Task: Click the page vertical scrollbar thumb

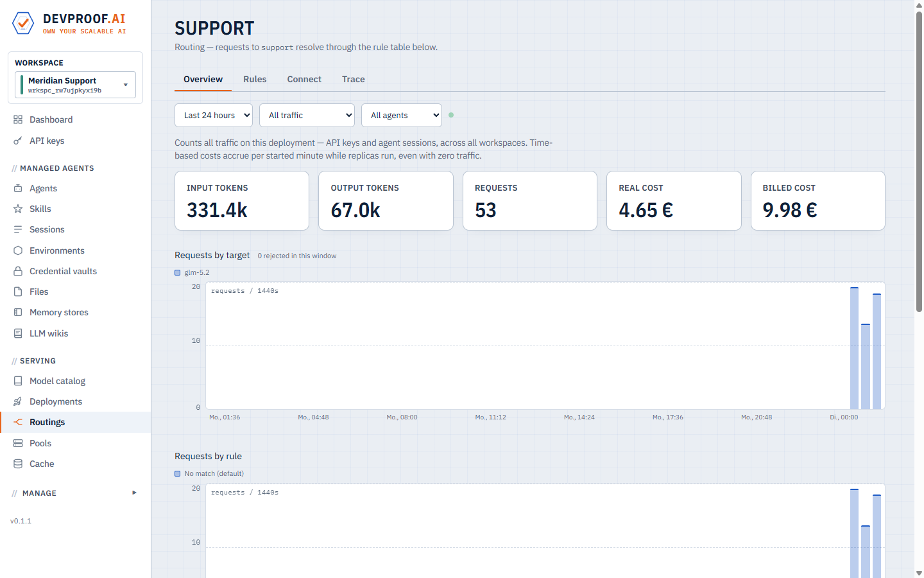Action: click(x=919, y=162)
